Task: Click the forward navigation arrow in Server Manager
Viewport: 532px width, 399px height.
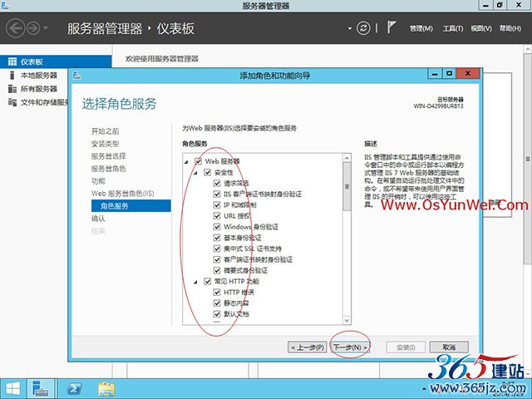Action: (x=33, y=28)
